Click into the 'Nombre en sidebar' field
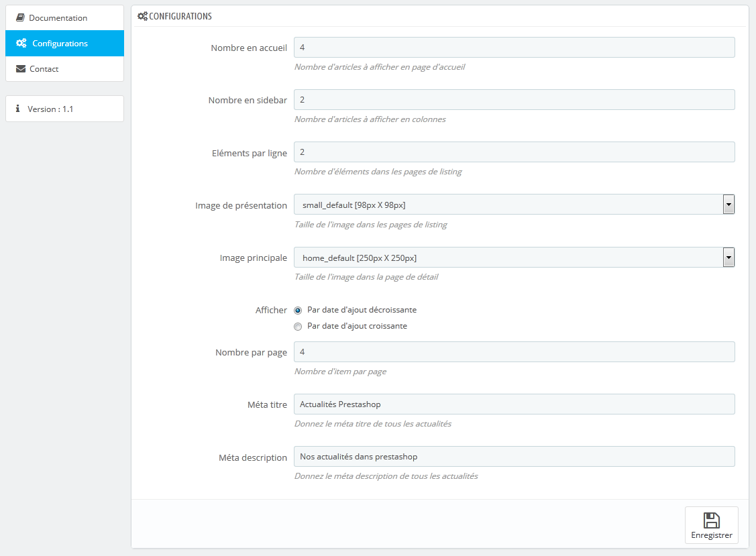This screenshot has width=756, height=556. [x=514, y=100]
